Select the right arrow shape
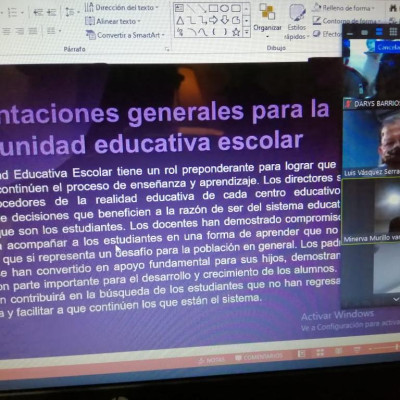Screen dimensions: 400x400 (213, 20)
